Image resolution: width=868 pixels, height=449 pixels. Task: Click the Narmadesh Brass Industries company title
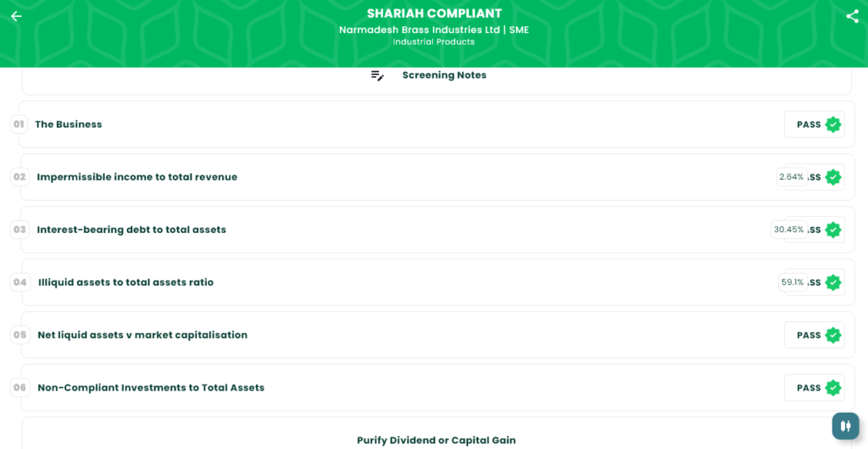[434, 30]
